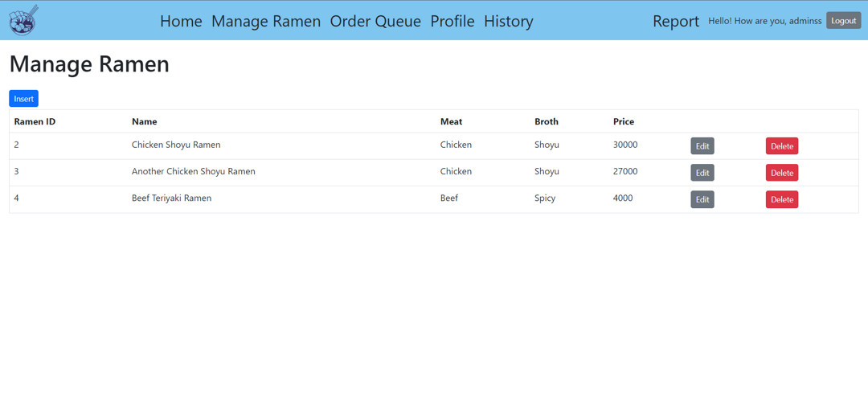Select the Beef Teriyaki Ramen name cell
The image size is (868, 417).
(171, 198)
